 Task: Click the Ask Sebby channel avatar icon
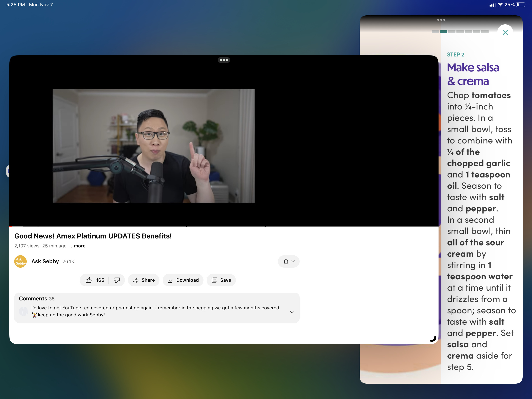tap(21, 261)
